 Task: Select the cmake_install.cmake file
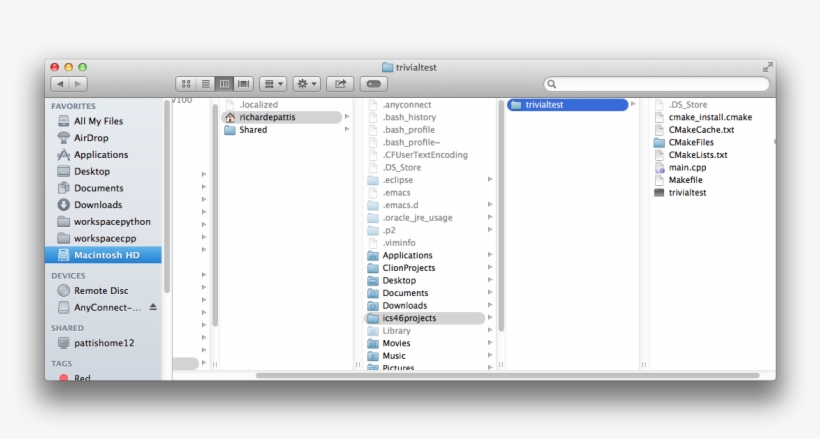click(710, 117)
